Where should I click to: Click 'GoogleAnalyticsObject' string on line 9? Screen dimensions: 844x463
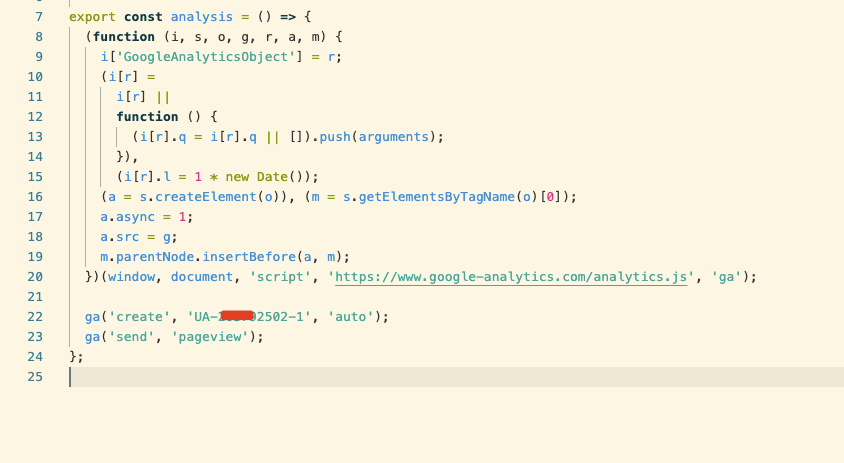pyautogui.click(x=206, y=57)
